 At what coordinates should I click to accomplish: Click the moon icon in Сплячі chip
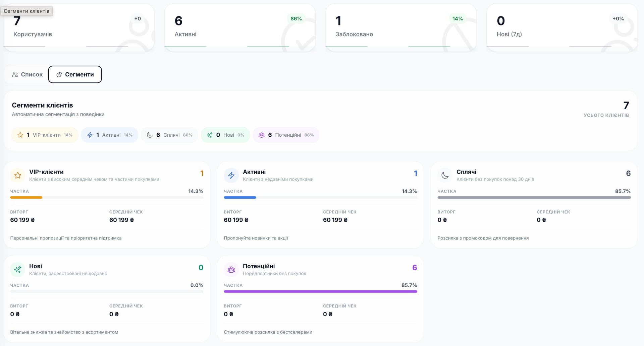point(150,135)
